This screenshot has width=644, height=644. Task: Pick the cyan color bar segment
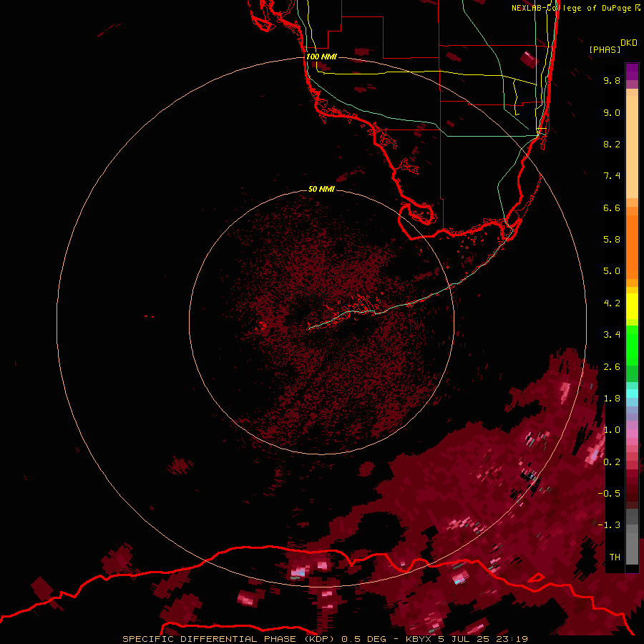click(632, 394)
